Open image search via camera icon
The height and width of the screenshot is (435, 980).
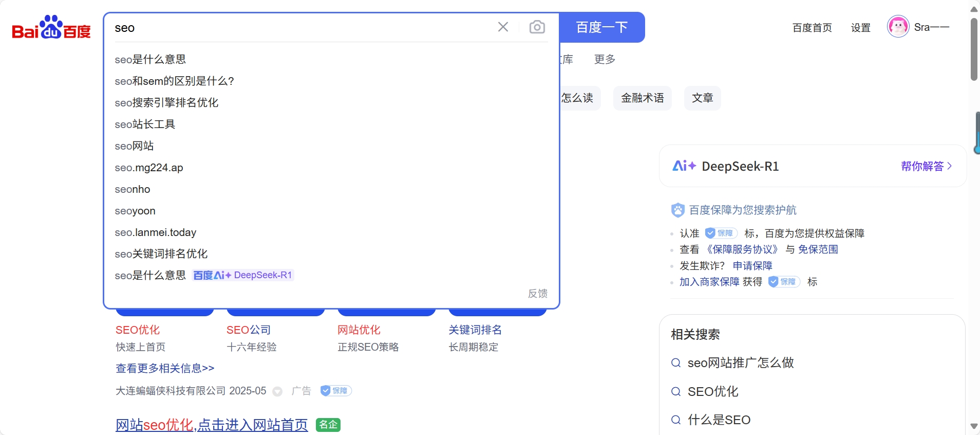[x=537, y=27]
